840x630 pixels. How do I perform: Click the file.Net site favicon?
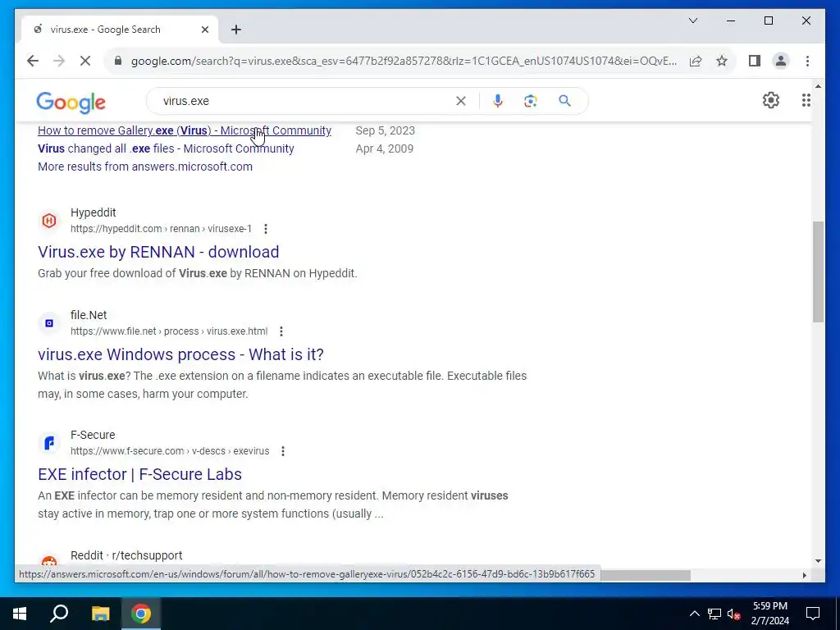coord(48,323)
